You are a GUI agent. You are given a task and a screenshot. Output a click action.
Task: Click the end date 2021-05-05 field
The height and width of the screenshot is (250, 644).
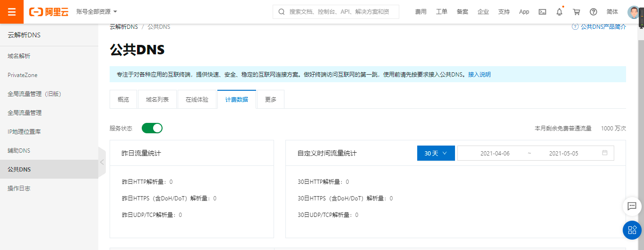pyautogui.click(x=564, y=154)
